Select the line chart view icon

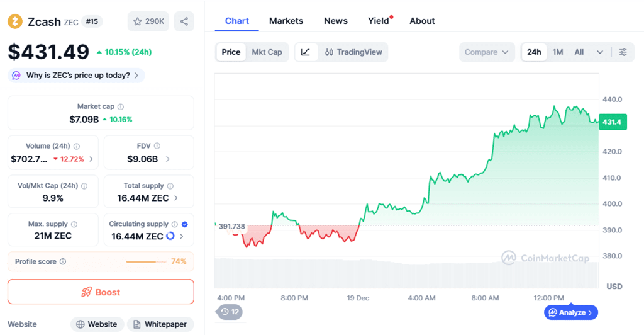pyautogui.click(x=306, y=52)
